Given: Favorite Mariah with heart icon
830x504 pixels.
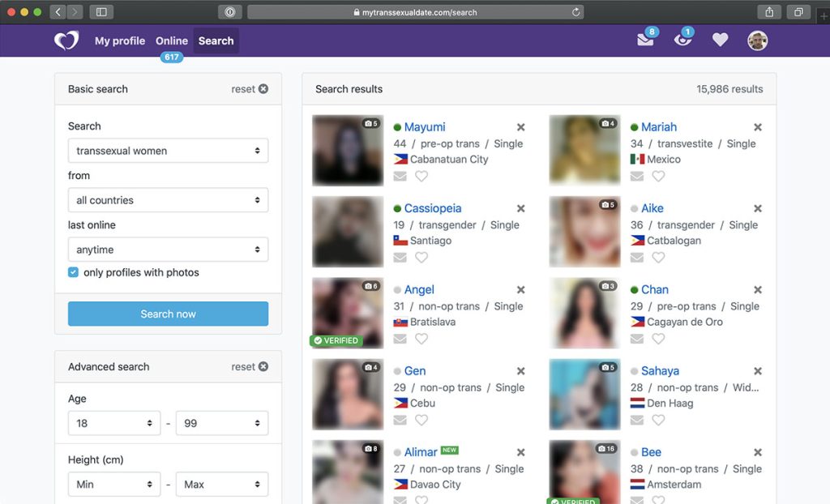Looking at the screenshot, I should (658, 176).
